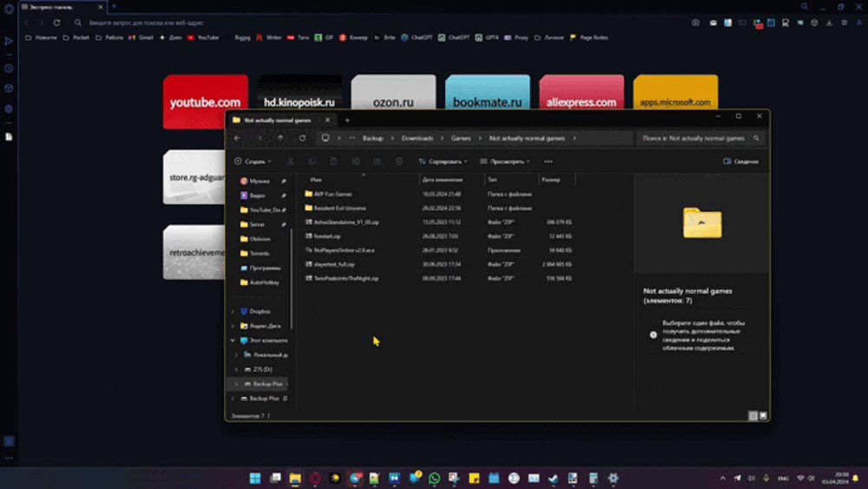Open the youtube.com speed dial tile
The width and height of the screenshot is (868, 489).
pyautogui.click(x=206, y=102)
